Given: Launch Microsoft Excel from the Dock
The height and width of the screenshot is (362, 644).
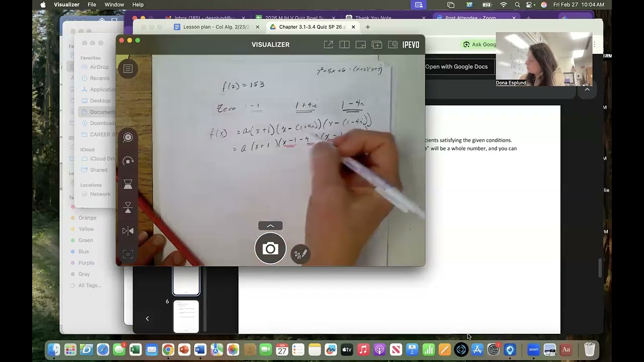Looking at the screenshot, I should click(135, 349).
